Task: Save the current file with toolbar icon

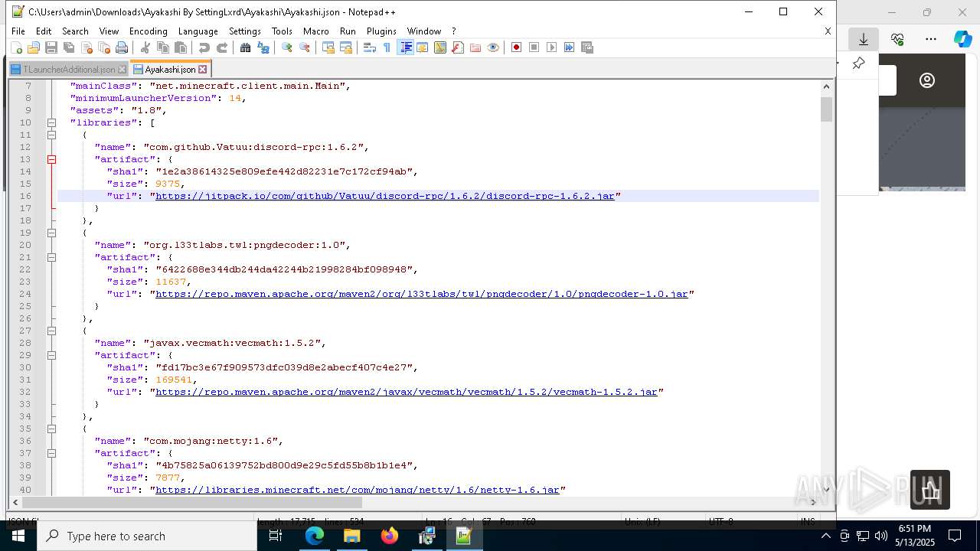Action: (51, 47)
